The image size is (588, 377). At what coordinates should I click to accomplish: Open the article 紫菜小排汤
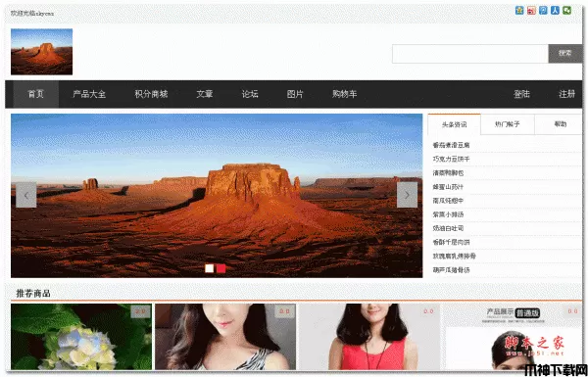448,214
